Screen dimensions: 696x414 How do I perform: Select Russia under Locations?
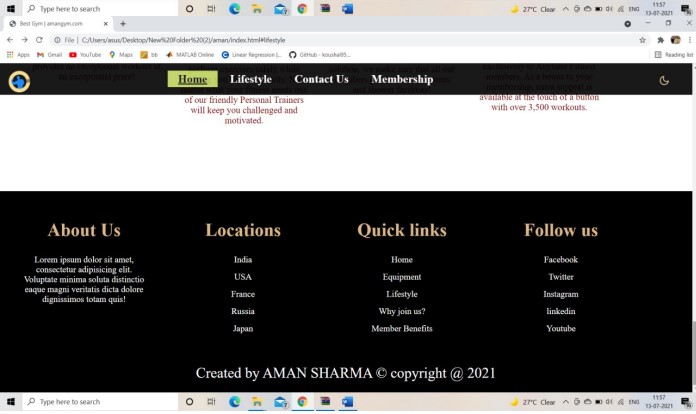243,311
